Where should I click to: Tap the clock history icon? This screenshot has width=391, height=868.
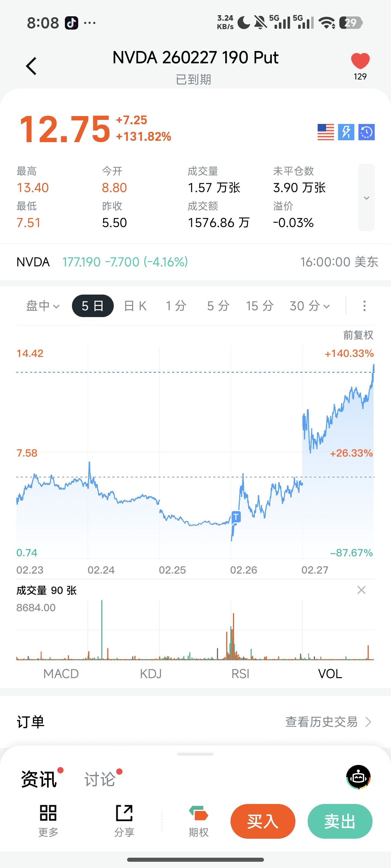(x=366, y=132)
